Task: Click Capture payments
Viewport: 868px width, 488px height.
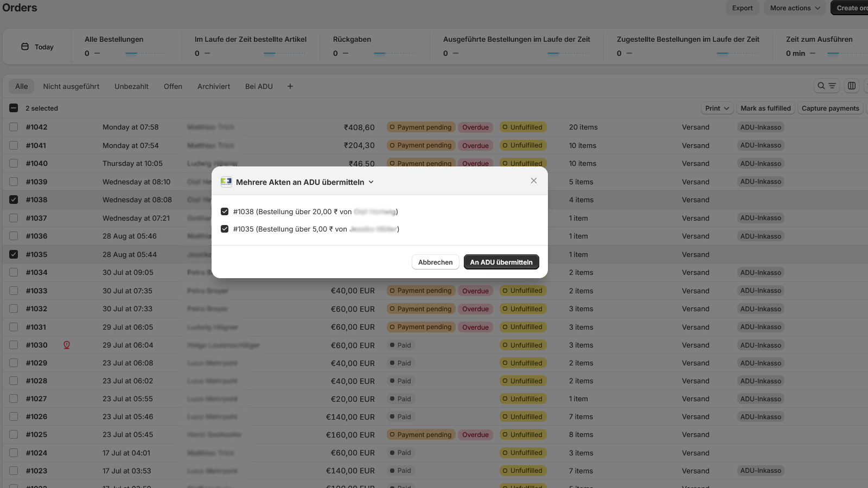Action: (830, 108)
